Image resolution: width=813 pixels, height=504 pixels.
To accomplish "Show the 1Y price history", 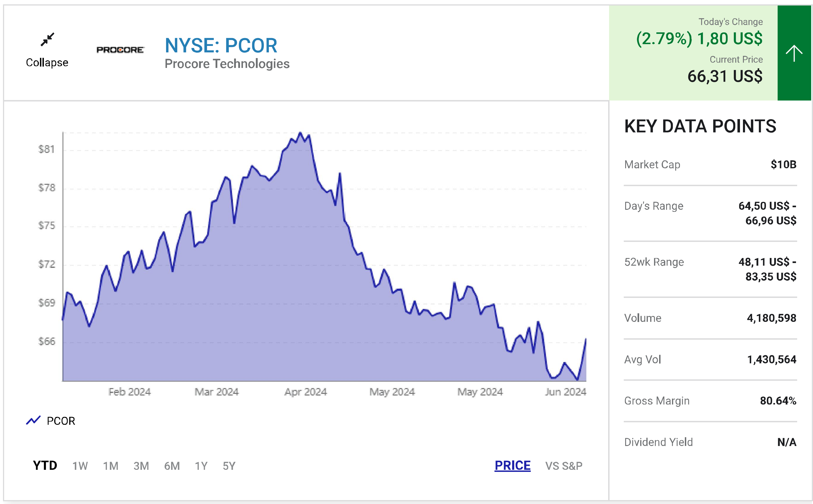I will pyautogui.click(x=201, y=466).
